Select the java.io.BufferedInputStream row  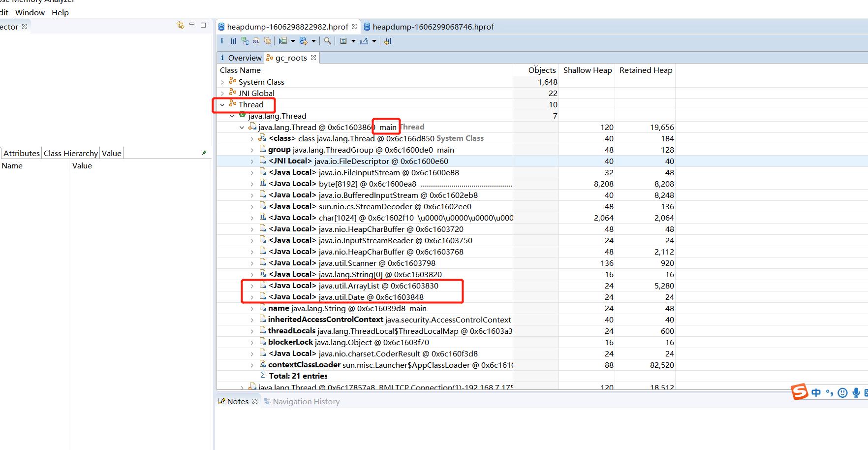pos(446,195)
